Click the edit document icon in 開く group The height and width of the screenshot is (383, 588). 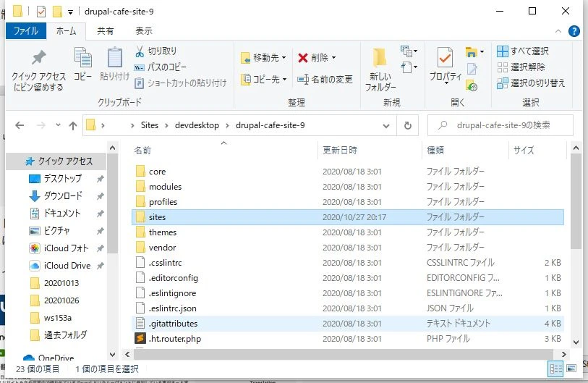(472, 69)
